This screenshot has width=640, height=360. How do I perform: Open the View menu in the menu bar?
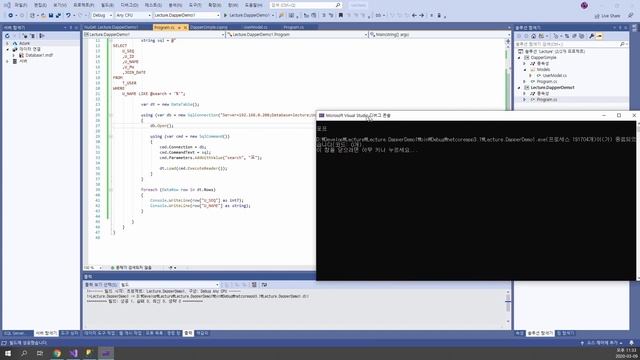point(60,5)
